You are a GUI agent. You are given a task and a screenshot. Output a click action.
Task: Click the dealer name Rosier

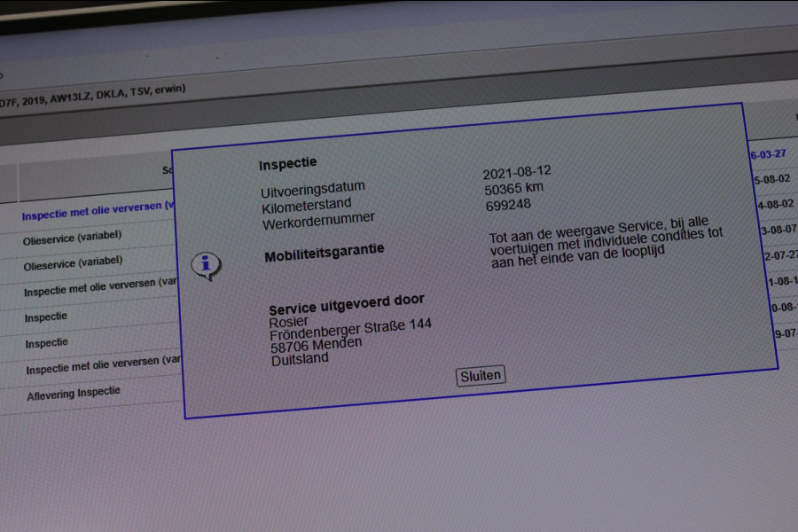point(288,320)
